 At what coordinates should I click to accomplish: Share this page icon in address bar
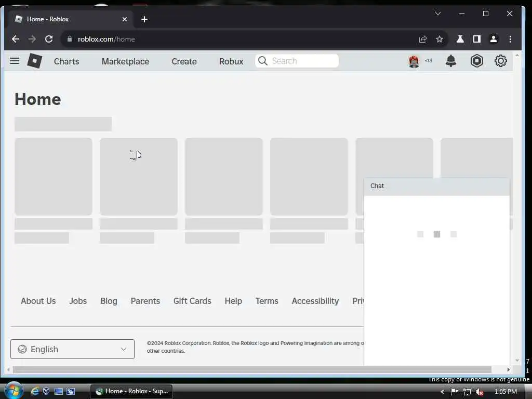pyautogui.click(x=423, y=39)
